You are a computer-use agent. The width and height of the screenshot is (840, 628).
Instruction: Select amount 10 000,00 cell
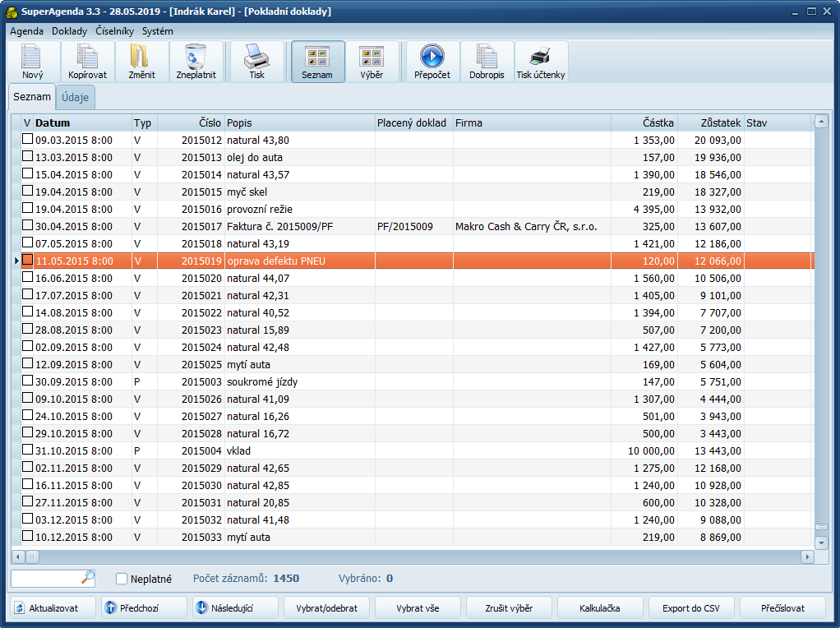coord(644,450)
